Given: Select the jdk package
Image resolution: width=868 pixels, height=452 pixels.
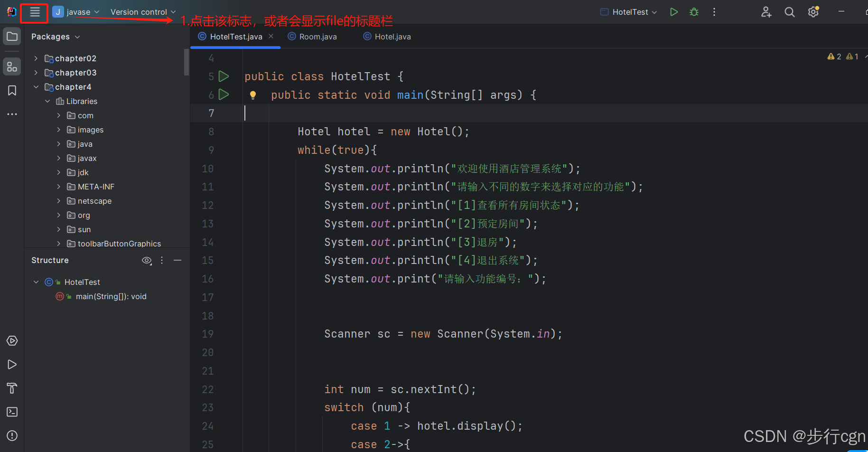Looking at the screenshot, I should pyautogui.click(x=78, y=172).
